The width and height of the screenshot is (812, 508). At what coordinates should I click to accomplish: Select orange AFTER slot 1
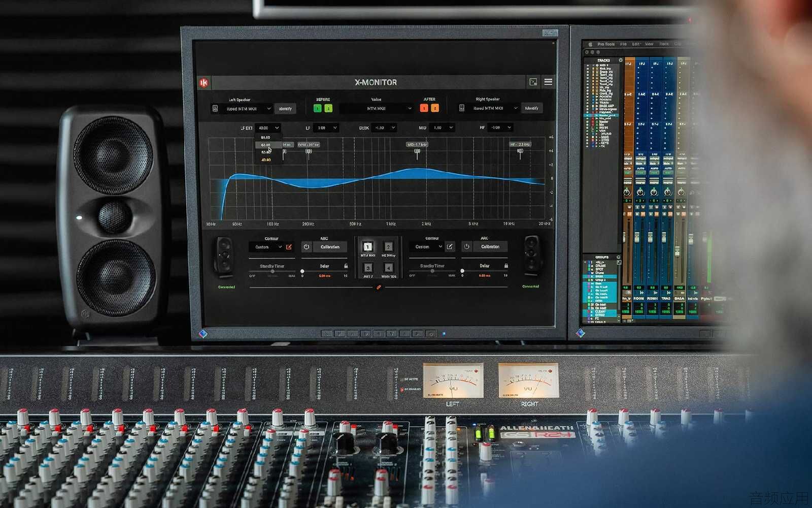[424, 108]
